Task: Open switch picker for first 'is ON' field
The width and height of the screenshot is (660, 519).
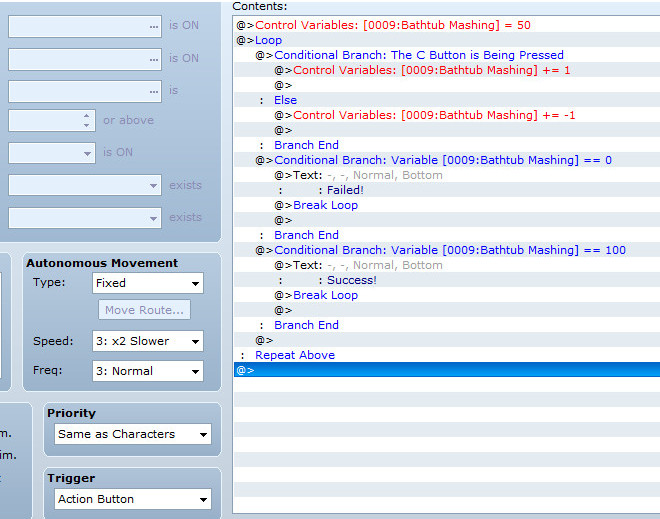Action: (x=154, y=27)
